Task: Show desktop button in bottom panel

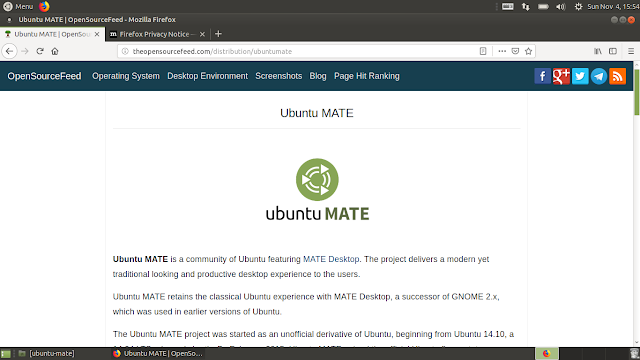Action: (6, 354)
